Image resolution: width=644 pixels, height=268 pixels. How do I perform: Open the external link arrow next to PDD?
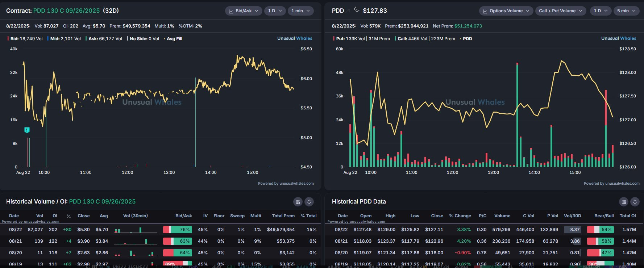point(348,11)
